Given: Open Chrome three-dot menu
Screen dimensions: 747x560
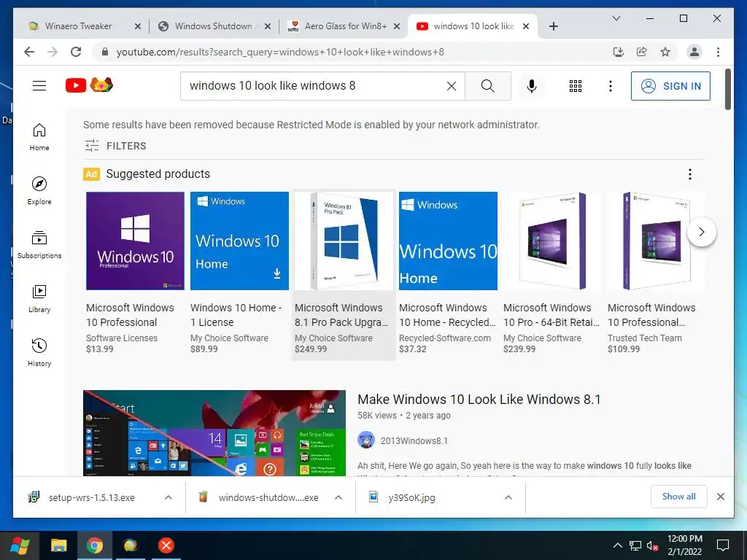Looking at the screenshot, I should pyautogui.click(x=718, y=52).
